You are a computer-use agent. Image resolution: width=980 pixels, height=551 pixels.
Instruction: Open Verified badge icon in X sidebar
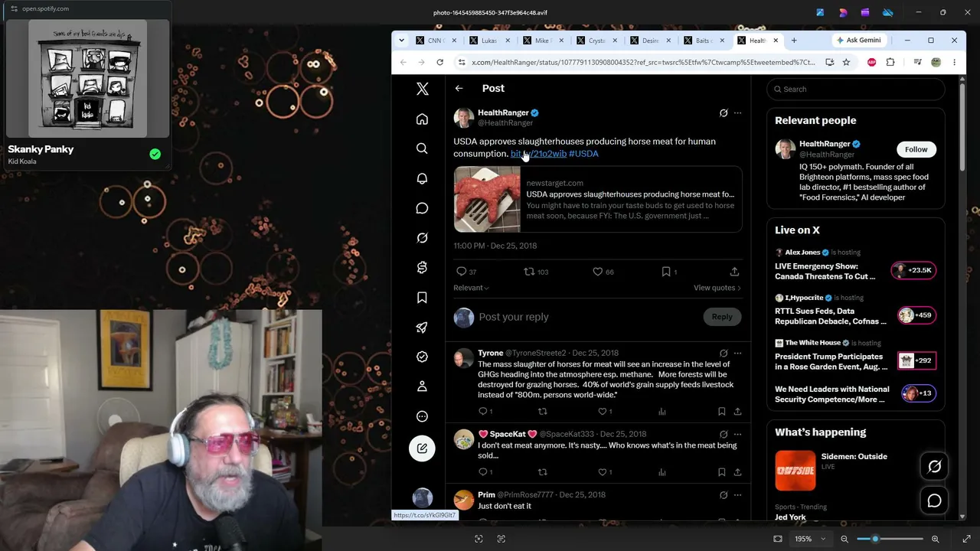tap(422, 357)
